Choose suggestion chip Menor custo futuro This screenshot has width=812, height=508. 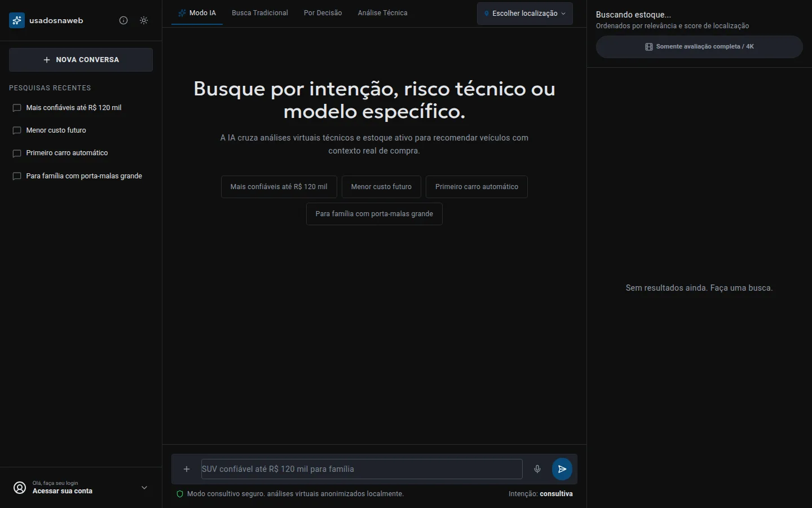click(381, 187)
